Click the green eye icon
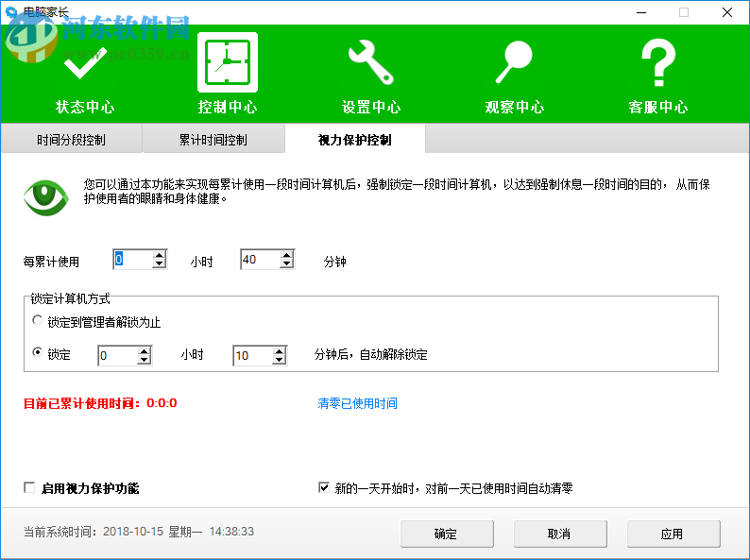Screen dimensions: 750x560 [46, 197]
